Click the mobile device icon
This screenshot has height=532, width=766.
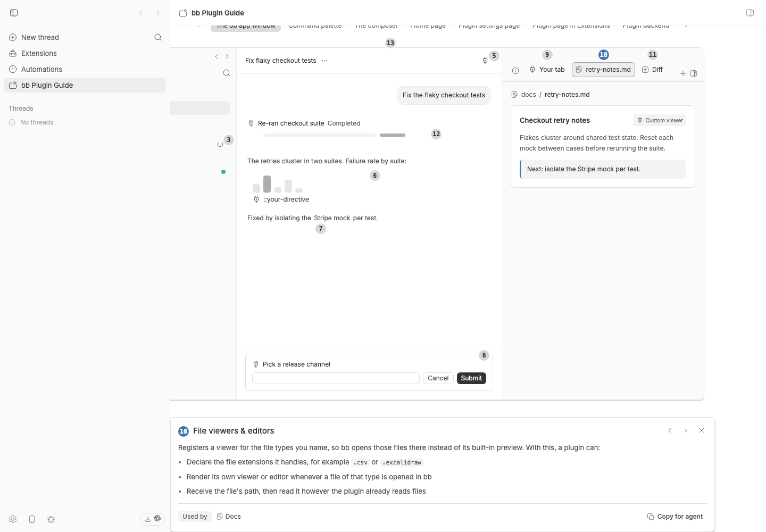click(x=32, y=519)
